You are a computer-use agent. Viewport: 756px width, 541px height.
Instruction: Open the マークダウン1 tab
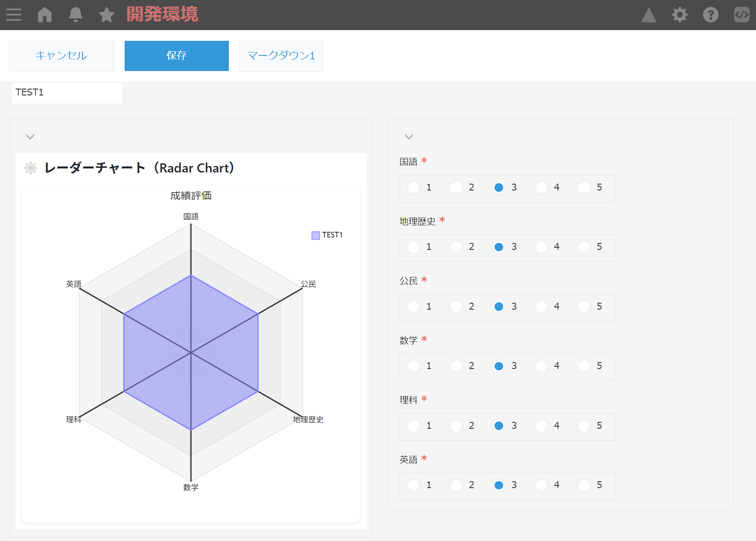point(281,56)
